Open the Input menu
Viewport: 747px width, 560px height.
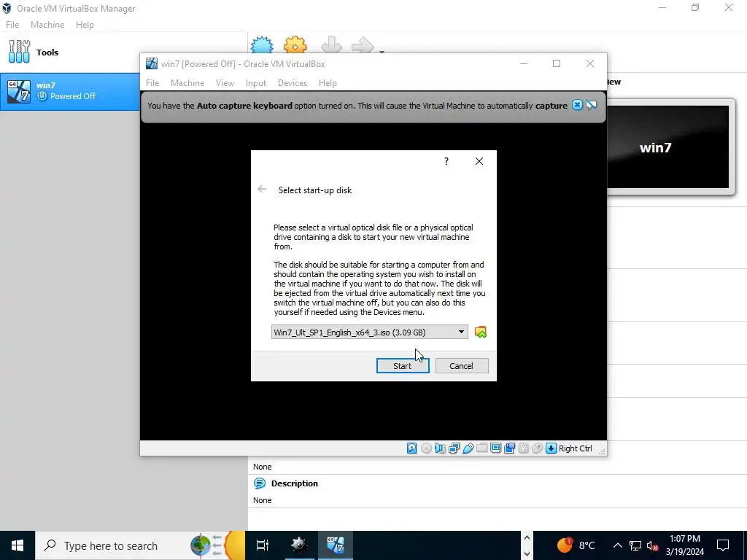[256, 83]
